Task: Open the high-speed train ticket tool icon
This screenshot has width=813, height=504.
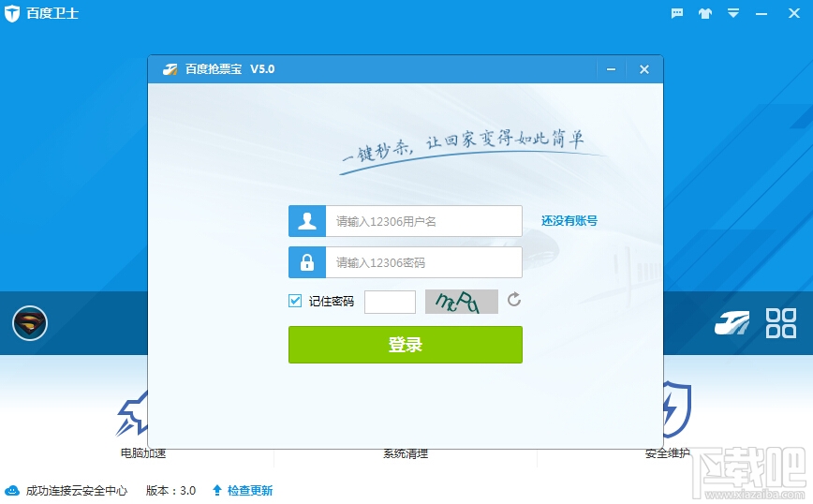Action: pyautogui.click(x=732, y=323)
